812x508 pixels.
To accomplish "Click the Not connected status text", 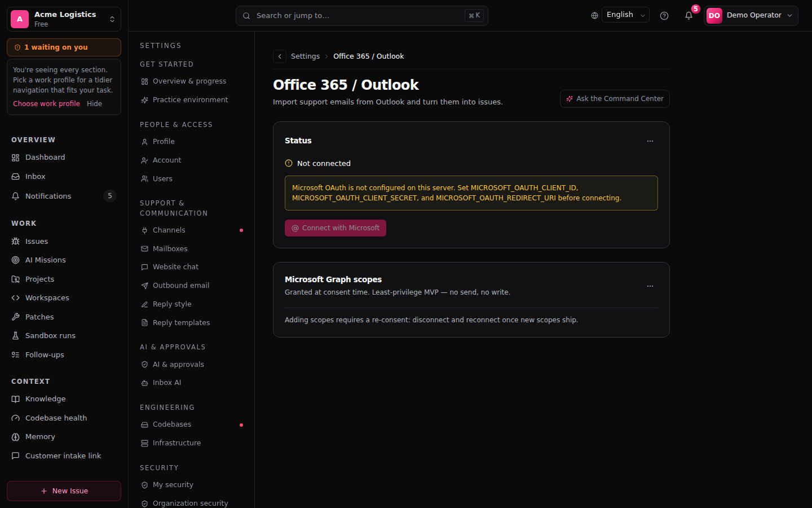I will click(324, 164).
